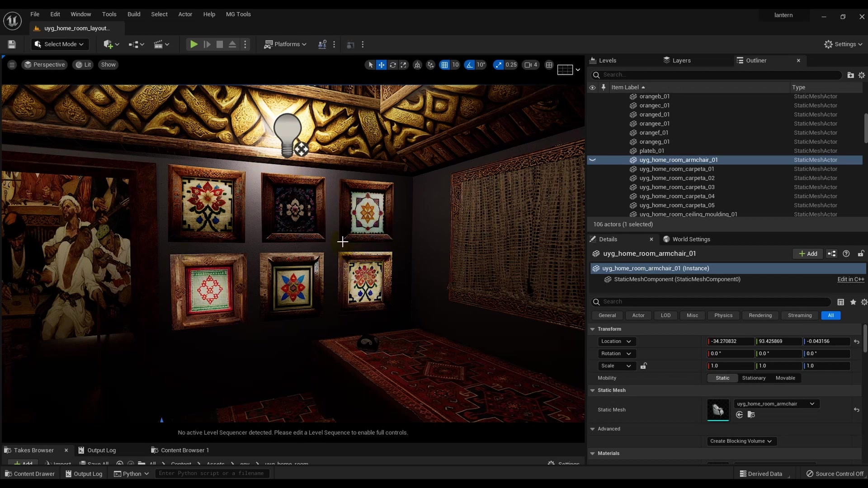This screenshot has height=488, width=868.
Task: Toggle visibility of uyg_home_room_armchair_01
Action: click(592, 160)
